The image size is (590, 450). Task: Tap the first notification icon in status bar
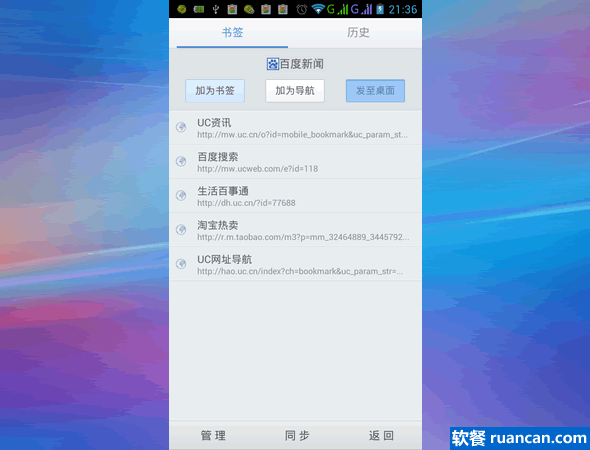pos(181,9)
